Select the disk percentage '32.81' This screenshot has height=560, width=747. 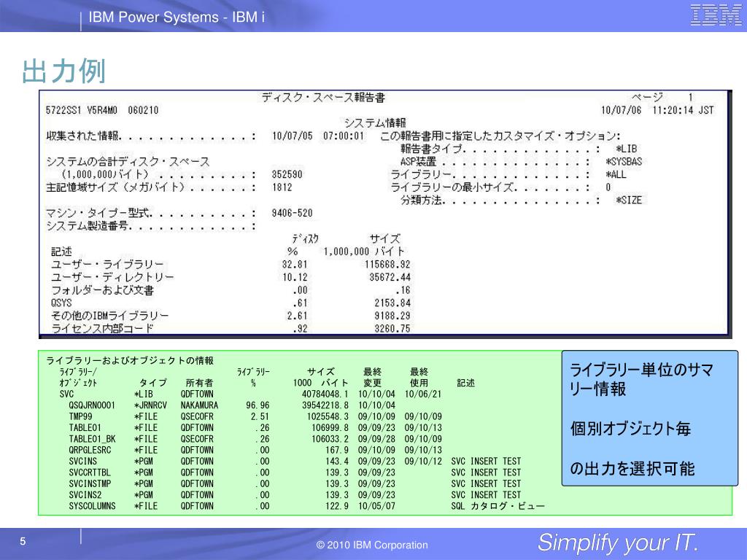pos(295,265)
